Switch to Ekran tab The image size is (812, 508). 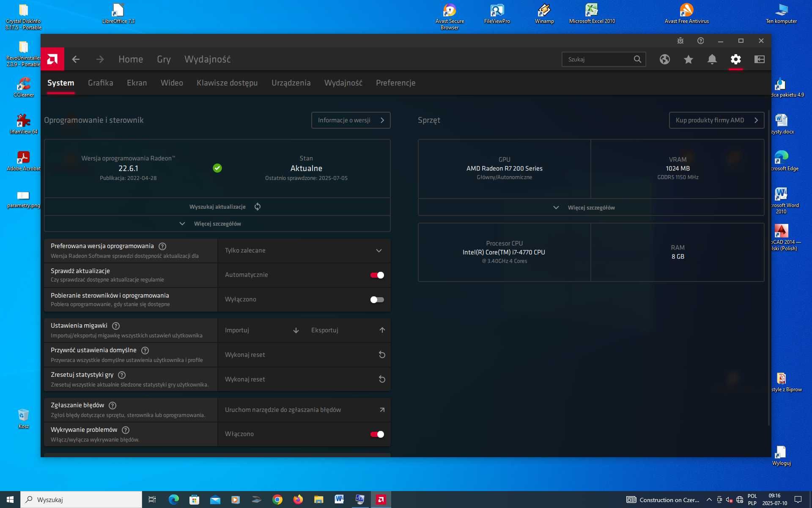click(x=137, y=83)
